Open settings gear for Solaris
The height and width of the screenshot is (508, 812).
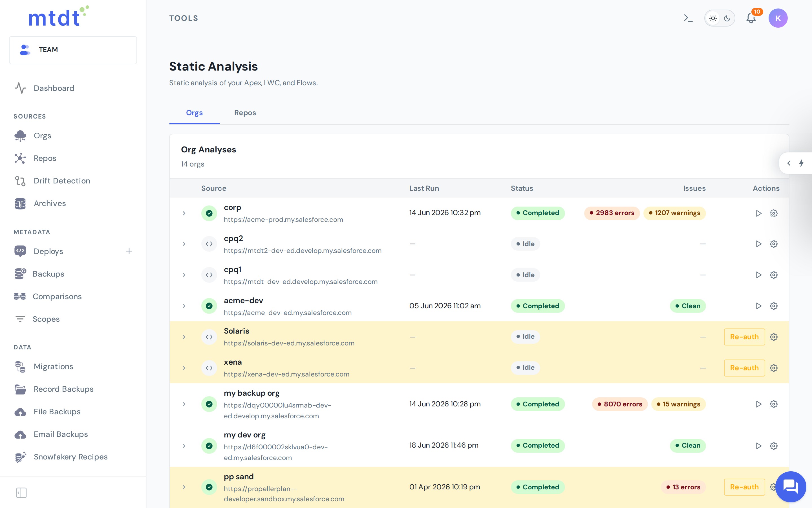774,337
